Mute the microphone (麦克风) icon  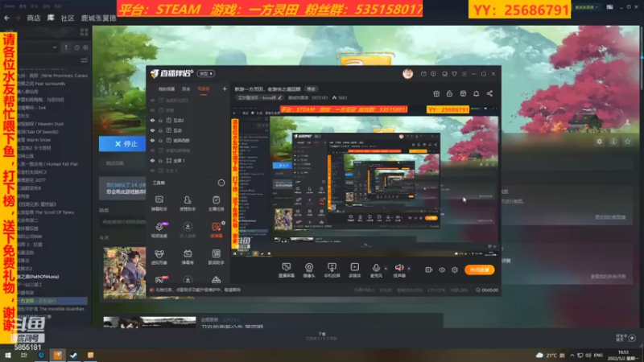(x=376, y=270)
